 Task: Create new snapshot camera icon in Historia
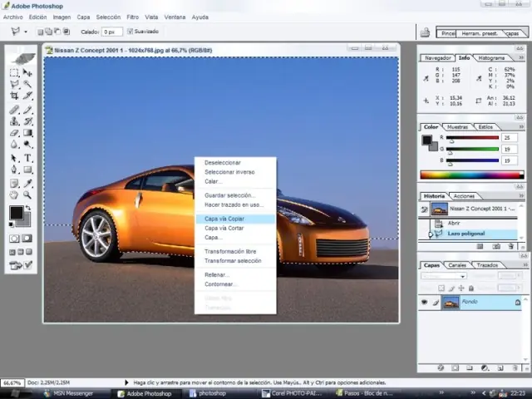[496, 246]
